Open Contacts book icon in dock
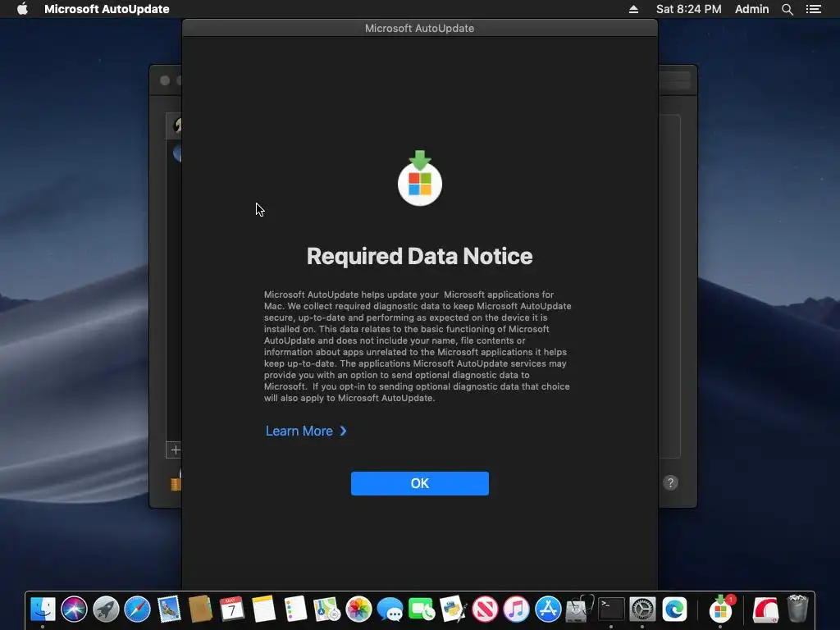Image resolution: width=840 pixels, height=630 pixels. [200, 609]
